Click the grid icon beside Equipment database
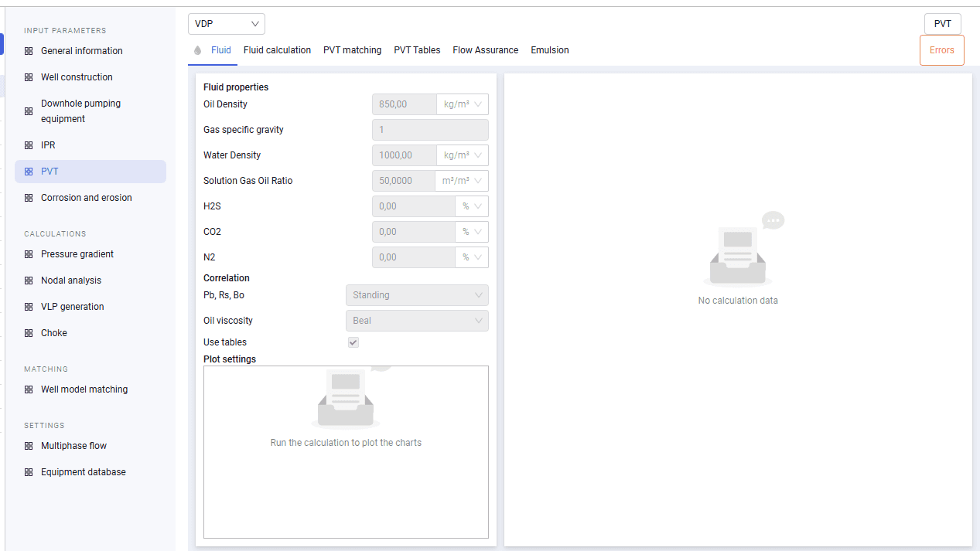 (x=29, y=472)
